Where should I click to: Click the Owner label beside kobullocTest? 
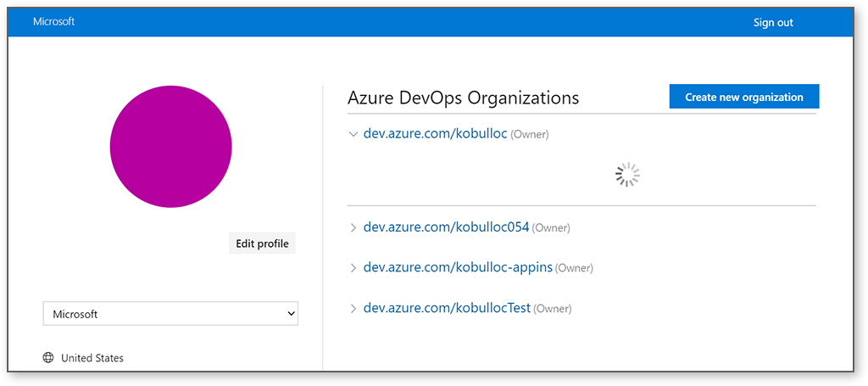click(553, 309)
